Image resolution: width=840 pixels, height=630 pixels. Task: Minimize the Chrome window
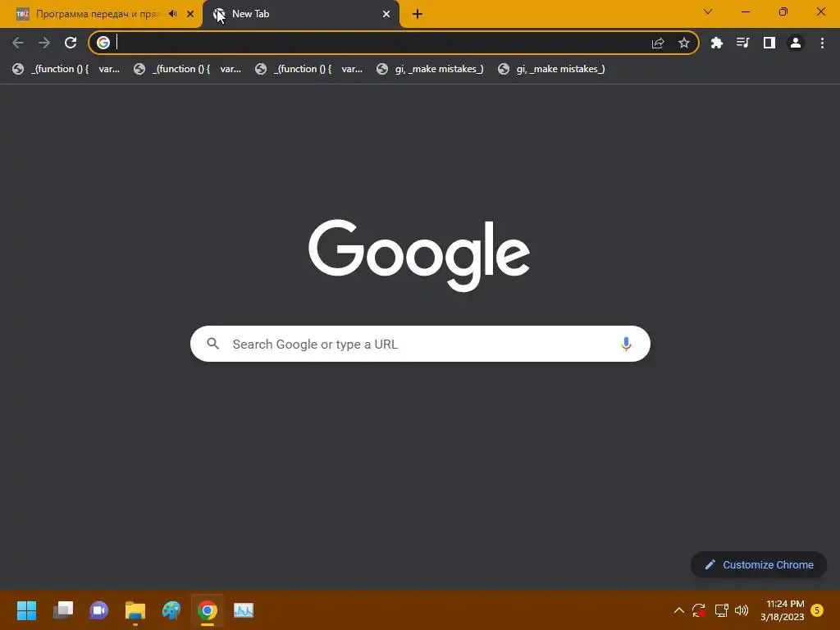pyautogui.click(x=745, y=11)
